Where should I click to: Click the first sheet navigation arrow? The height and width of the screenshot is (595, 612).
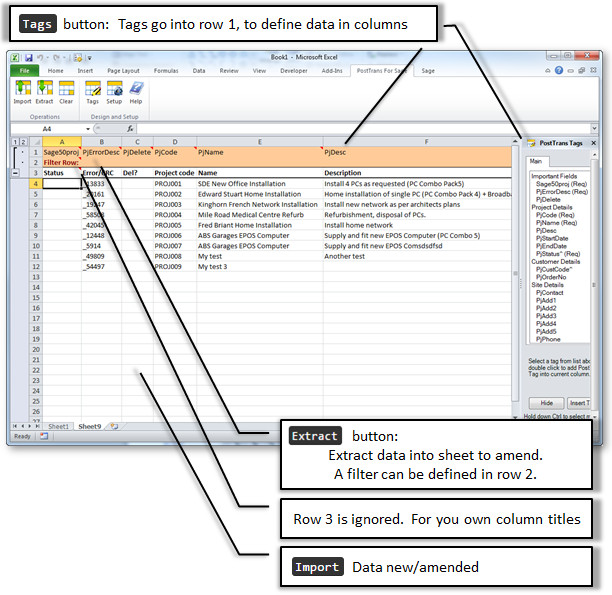click(15, 426)
